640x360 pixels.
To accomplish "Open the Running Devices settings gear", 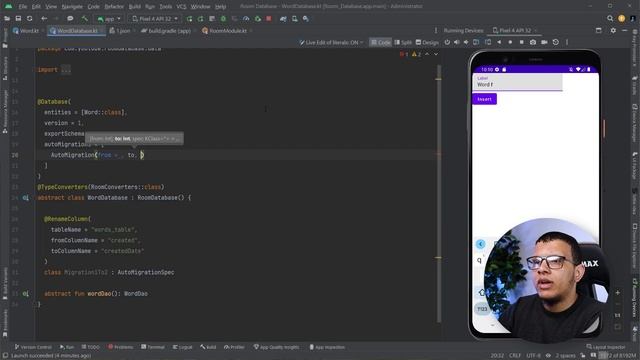I will tap(613, 31).
